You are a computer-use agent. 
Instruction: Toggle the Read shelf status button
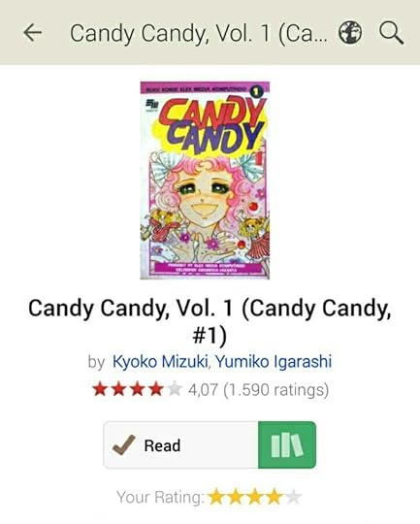[180, 444]
